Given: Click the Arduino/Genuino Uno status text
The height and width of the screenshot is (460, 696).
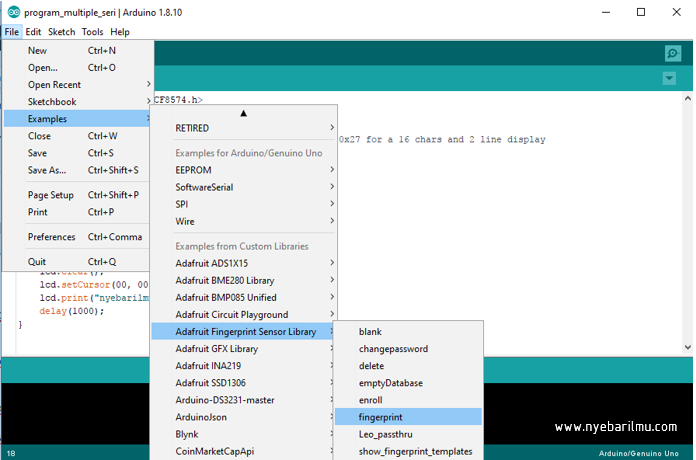Looking at the screenshot, I should pos(638,453).
